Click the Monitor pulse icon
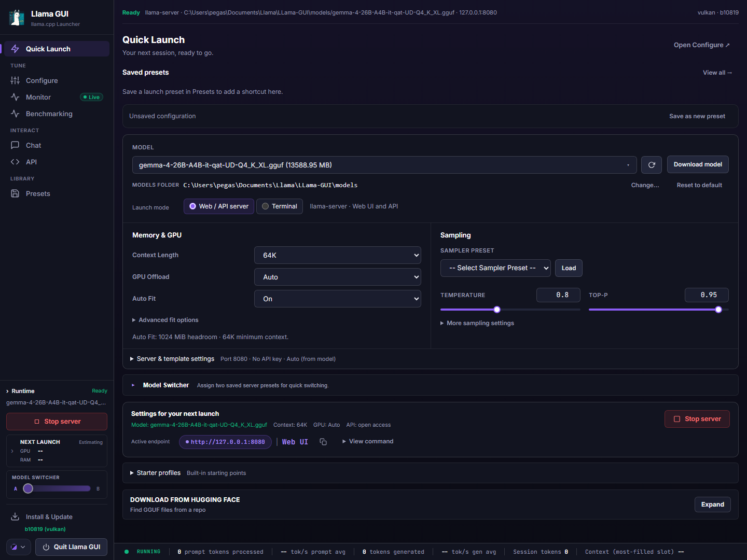Viewport: 747px width, 560px height. [15, 97]
